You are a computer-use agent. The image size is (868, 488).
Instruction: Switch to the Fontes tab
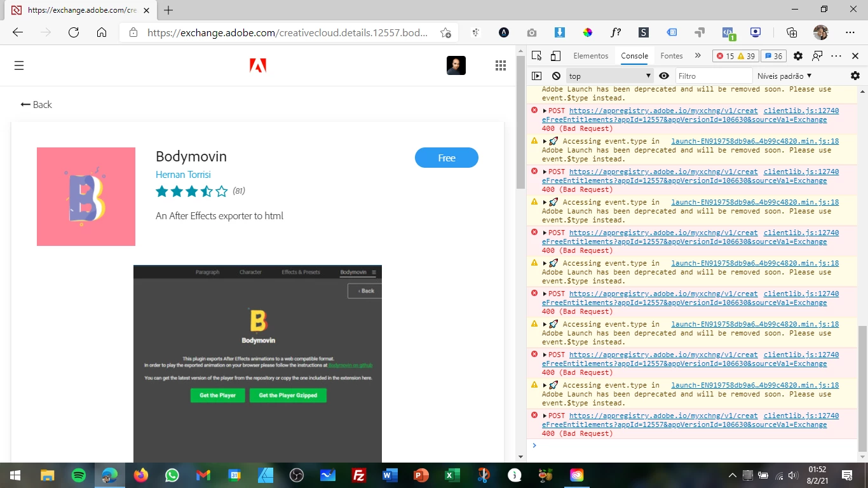coord(672,56)
